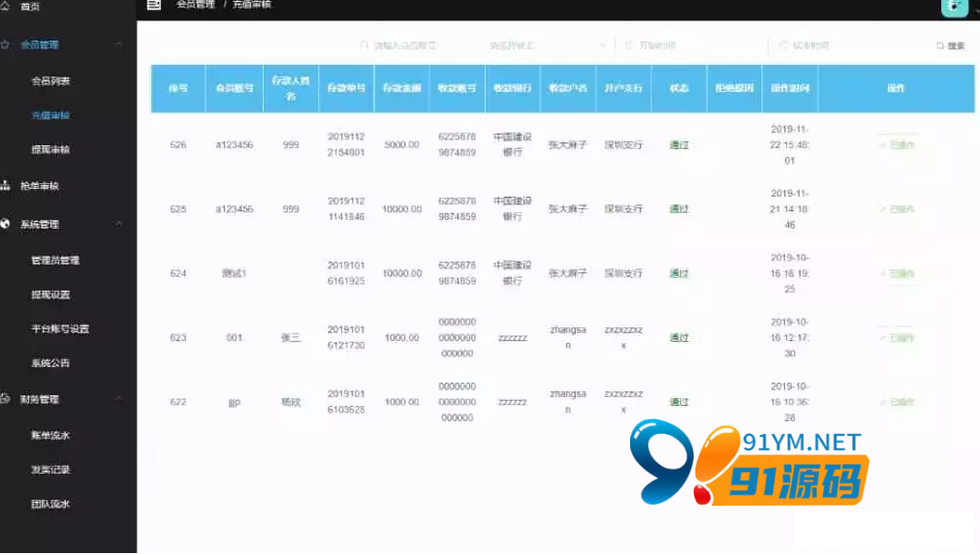Open 账单流水 under 财务管理
This screenshot has width=980, height=555.
[50, 435]
